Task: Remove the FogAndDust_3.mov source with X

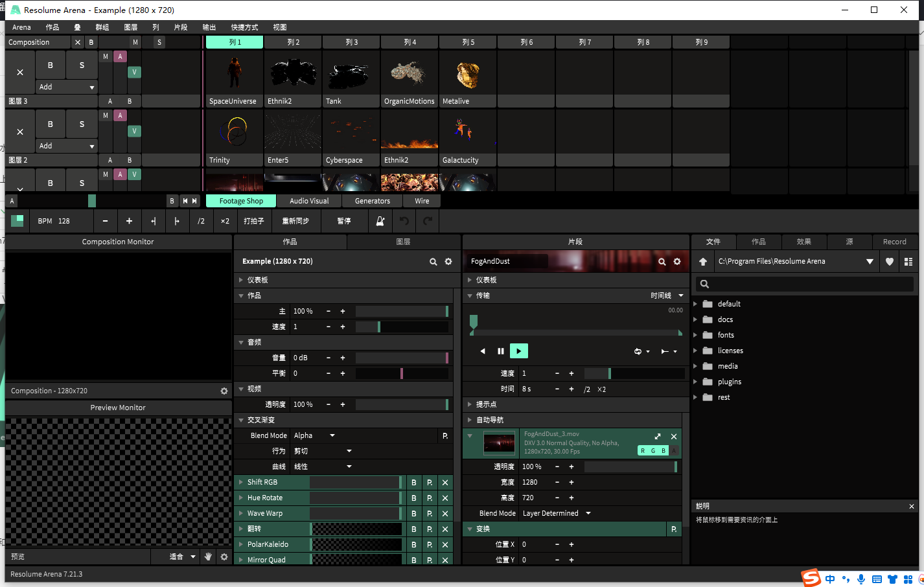Action: pyautogui.click(x=674, y=437)
